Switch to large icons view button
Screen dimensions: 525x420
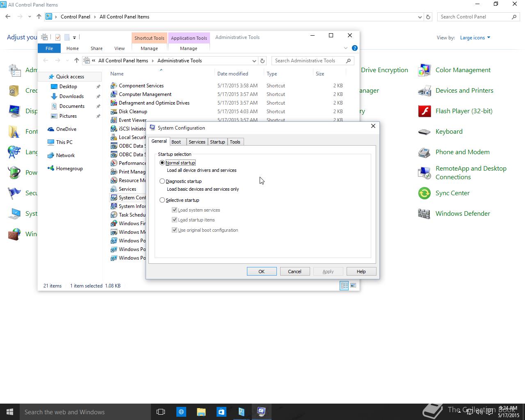click(x=353, y=285)
